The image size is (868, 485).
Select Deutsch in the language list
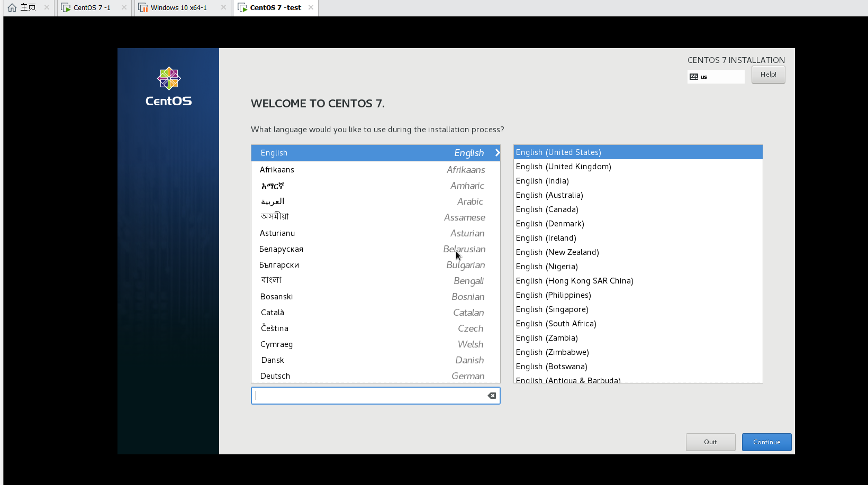tap(376, 376)
